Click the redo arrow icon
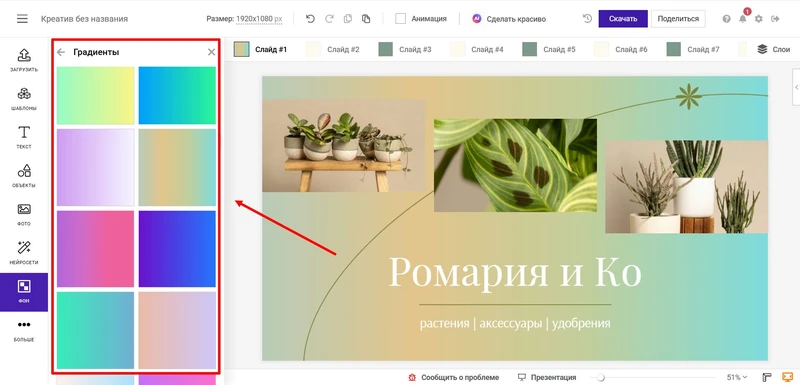 tap(329, 19)
